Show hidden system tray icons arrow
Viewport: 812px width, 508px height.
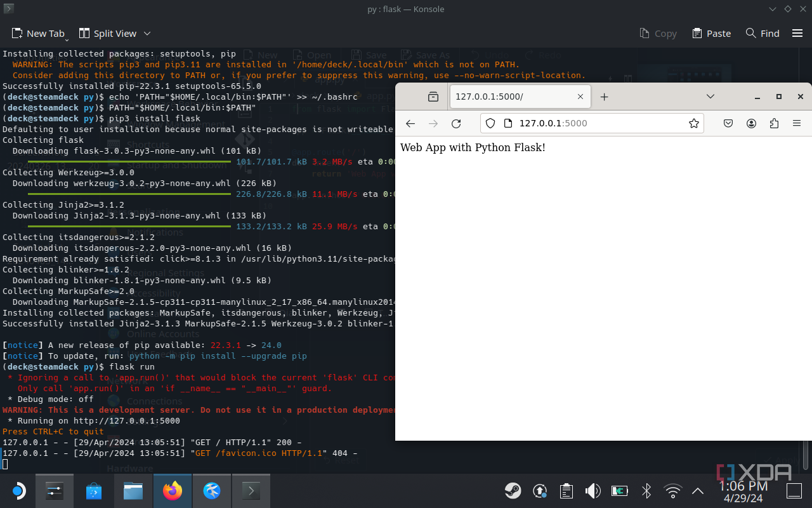(x=697, y=491)
